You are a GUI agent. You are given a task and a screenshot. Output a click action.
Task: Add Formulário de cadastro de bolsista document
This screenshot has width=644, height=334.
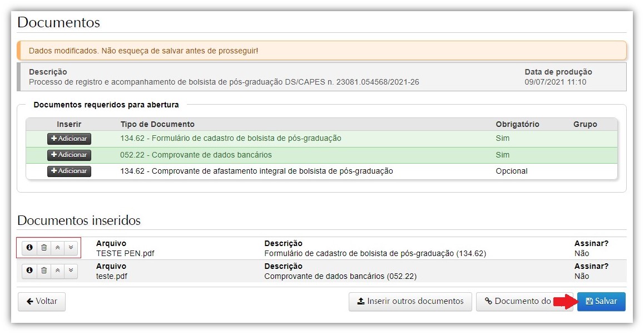69,139
